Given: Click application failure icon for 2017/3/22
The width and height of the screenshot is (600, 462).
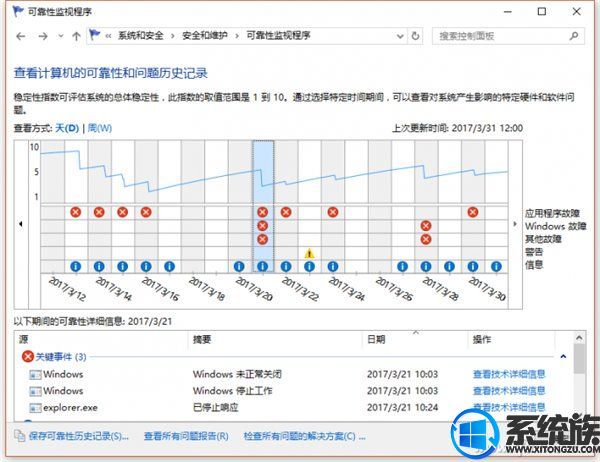Looking at the screenshot, I should (286, 212).
